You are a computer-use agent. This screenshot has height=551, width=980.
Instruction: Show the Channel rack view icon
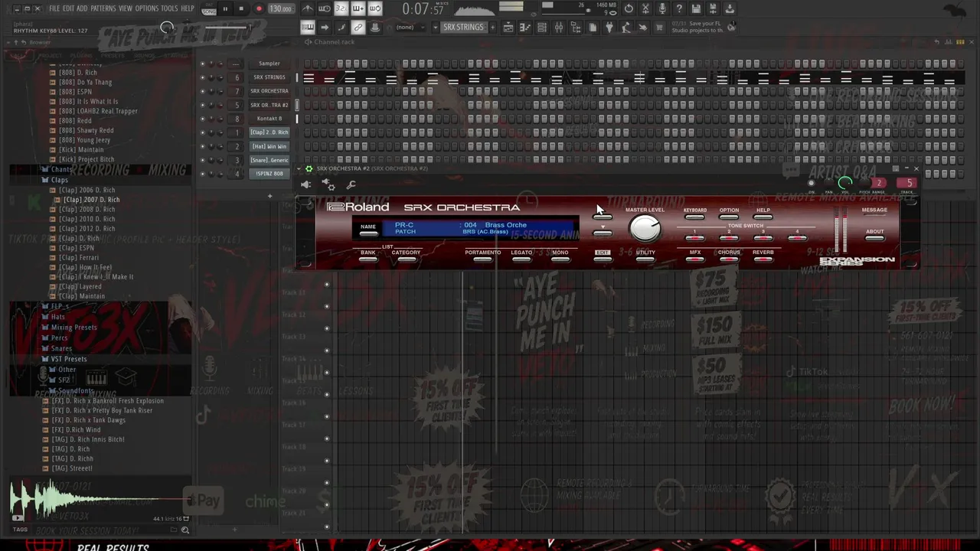542,28
